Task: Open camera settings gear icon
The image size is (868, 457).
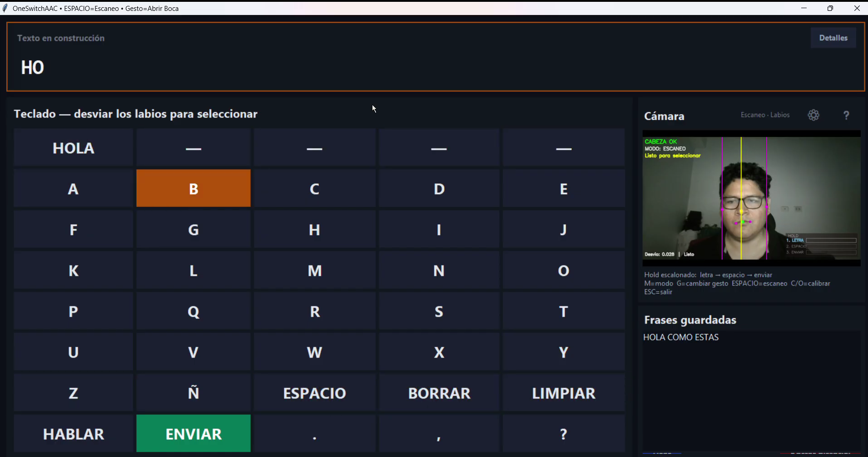Action: [813, 115]
